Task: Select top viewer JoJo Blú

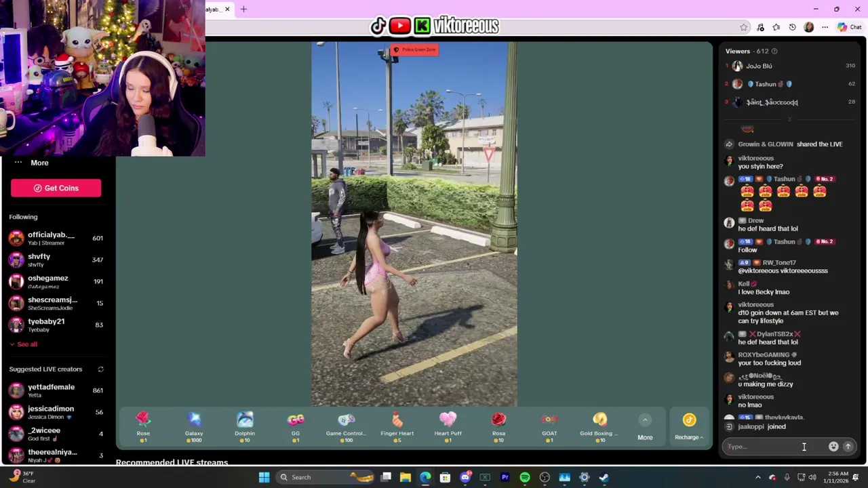Action: [x=790, y=66]
